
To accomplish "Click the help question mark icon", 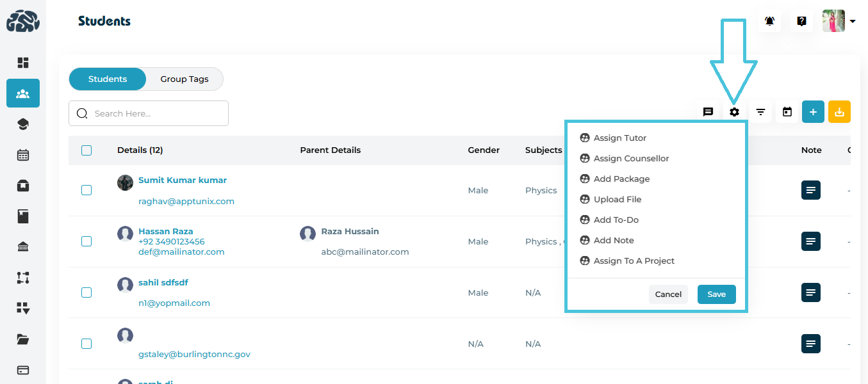I will 801,21.
